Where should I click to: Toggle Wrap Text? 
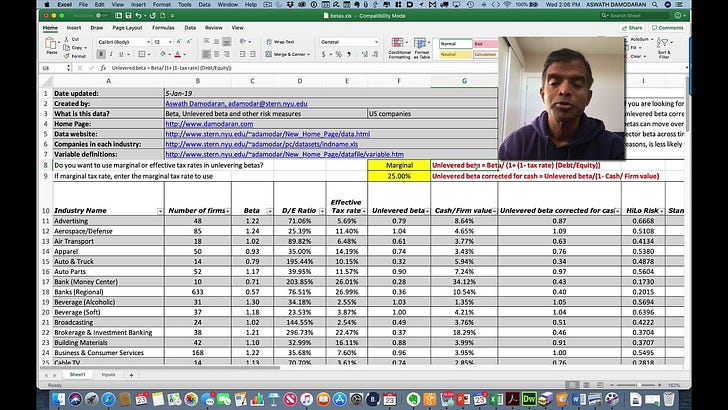click(x=280, y=42)
